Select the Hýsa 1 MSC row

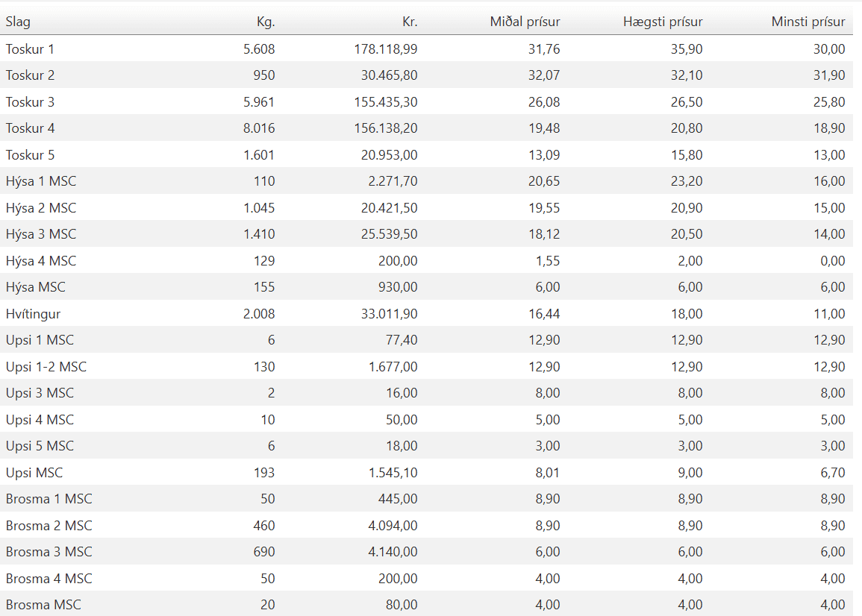(x=427, y=180)
